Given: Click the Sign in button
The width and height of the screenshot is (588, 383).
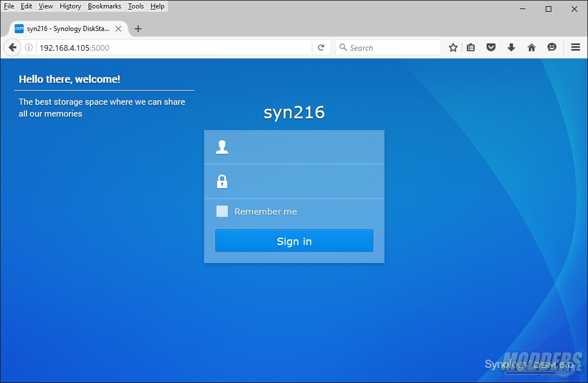Looking at the screenshot, I should [294, 241].
